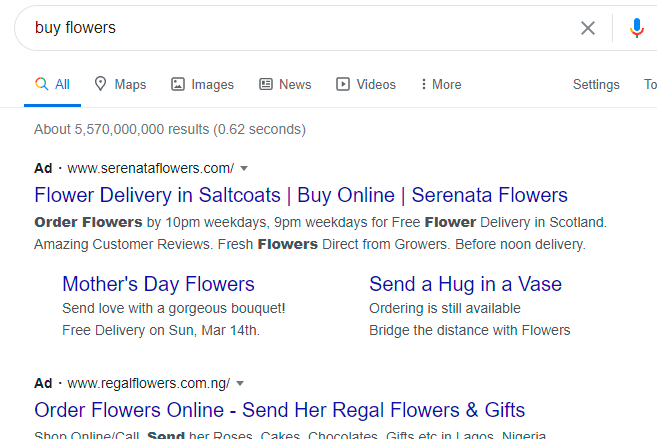657x439 pixels.
Task: Open the Send a Hug in a Vase link
Action: [466, 284]
